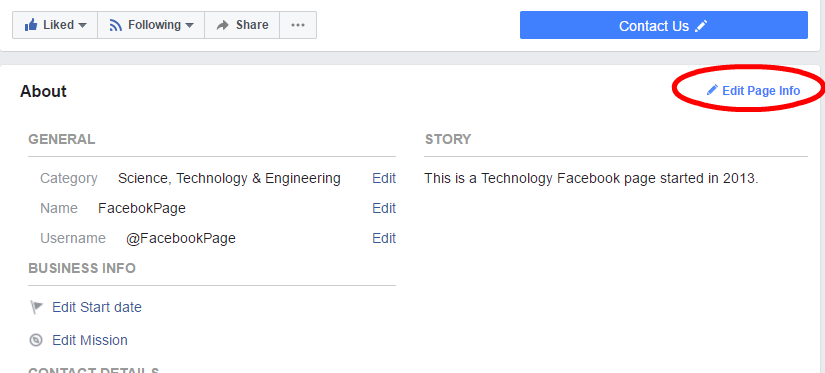
Task: Click the RSS feed icon on Following
Action: [x=115, y=25]
